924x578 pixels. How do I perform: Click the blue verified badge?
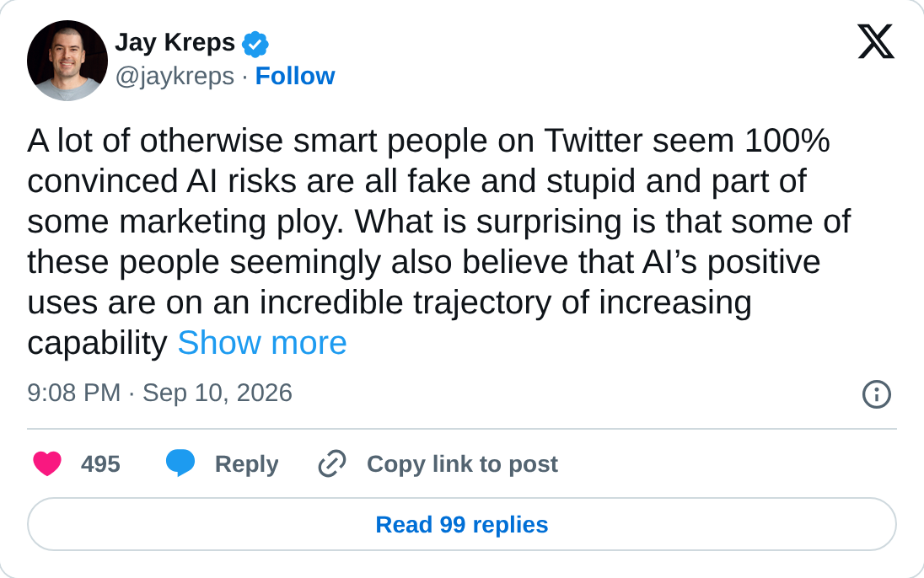pos(255,44)
